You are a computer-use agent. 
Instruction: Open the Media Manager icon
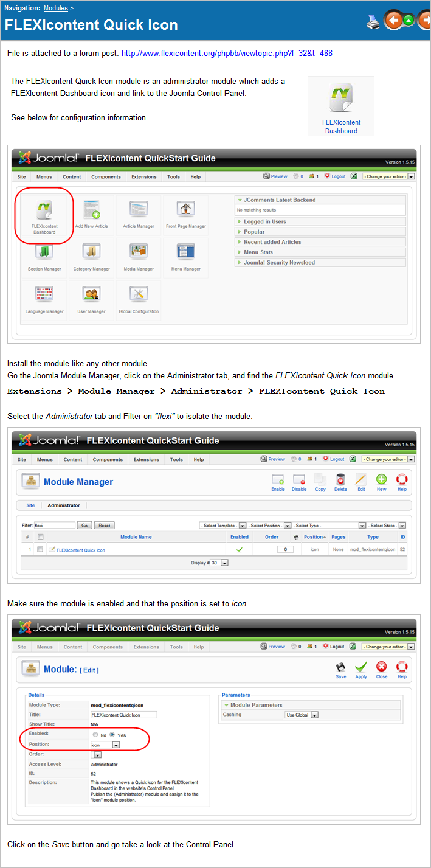coord(139,259)
